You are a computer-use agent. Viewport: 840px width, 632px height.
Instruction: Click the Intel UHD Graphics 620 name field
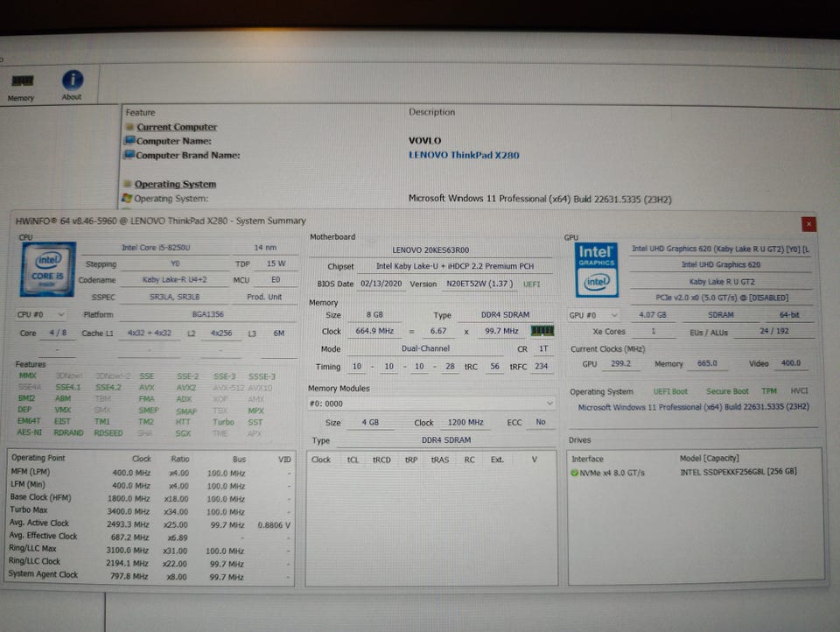(720, 265)
